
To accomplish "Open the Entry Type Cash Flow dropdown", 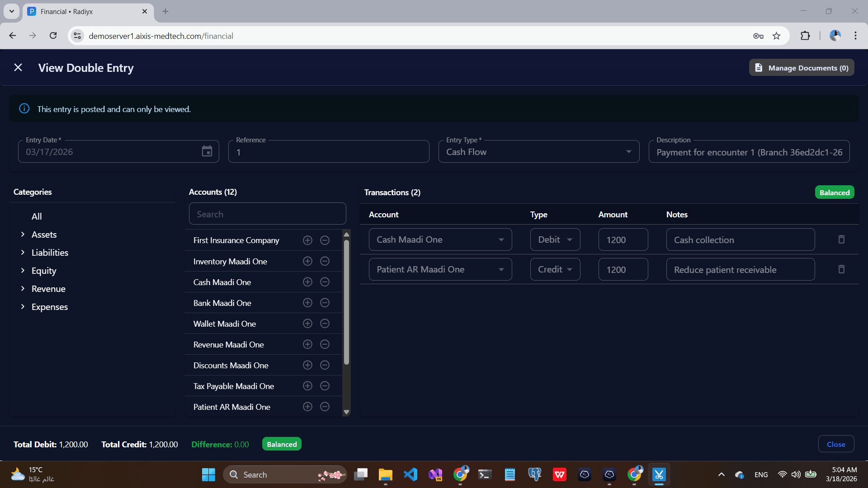I will click(x=539, y=152).
